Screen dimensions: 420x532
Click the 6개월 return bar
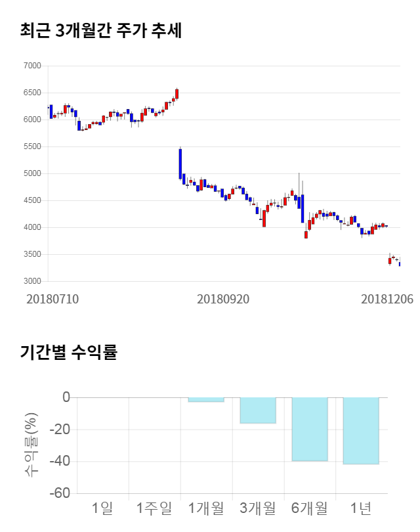[x=310, y=429]
